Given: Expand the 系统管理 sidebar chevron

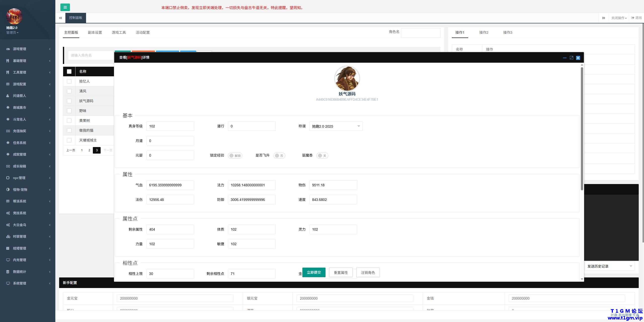Looking at the screenshot, I should click(50, 283).
